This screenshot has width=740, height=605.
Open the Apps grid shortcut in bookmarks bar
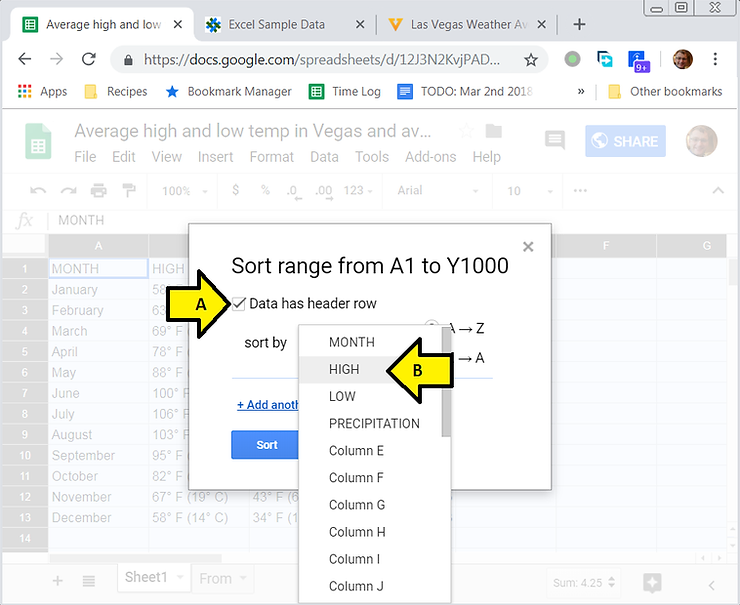42,91
